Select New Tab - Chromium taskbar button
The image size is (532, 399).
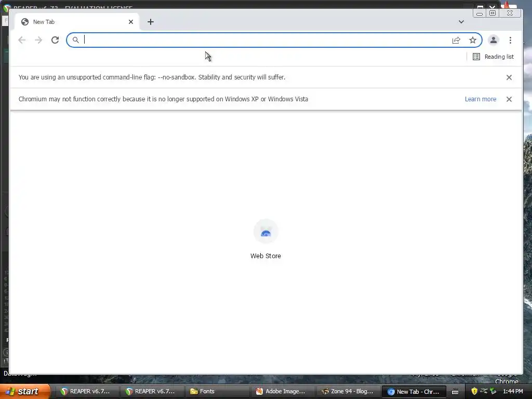click(414, 392)
